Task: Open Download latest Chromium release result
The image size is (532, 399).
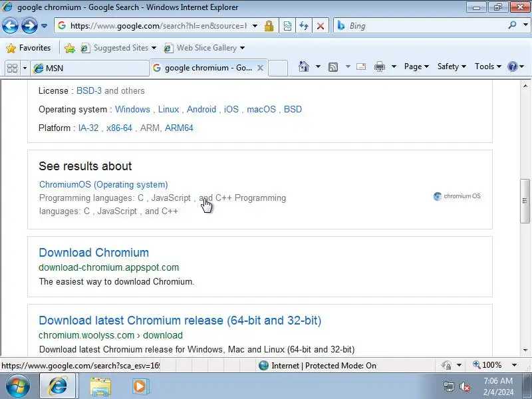Action: (x=180, y=321)
